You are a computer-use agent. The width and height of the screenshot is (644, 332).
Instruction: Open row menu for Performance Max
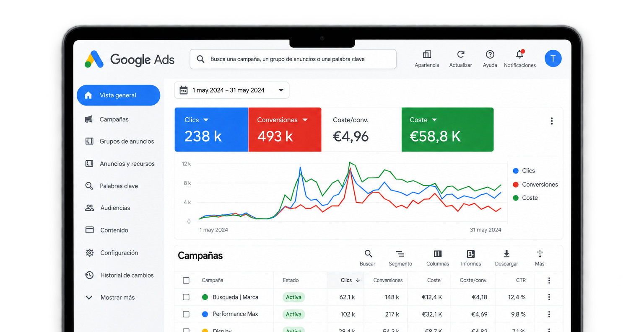[x=549, y=314]
